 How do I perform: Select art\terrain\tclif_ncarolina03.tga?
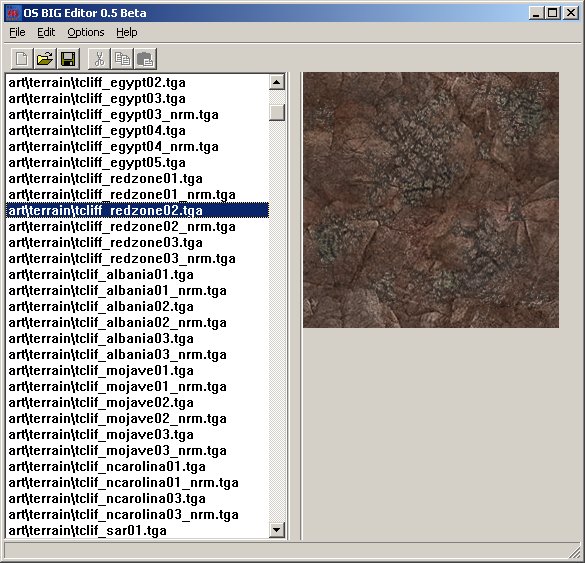137,499
